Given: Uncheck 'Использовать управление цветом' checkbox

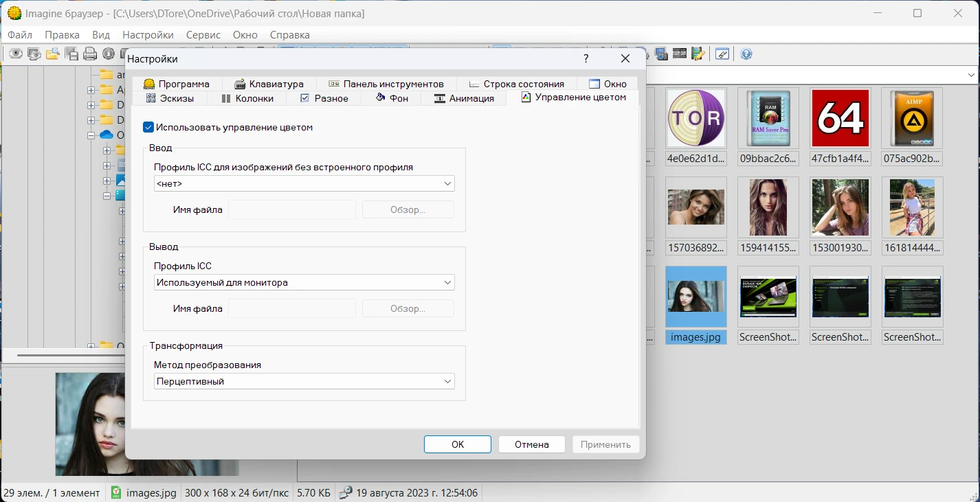Looking at the screenshot, I should pyautogui.click(x=148, y=127).
